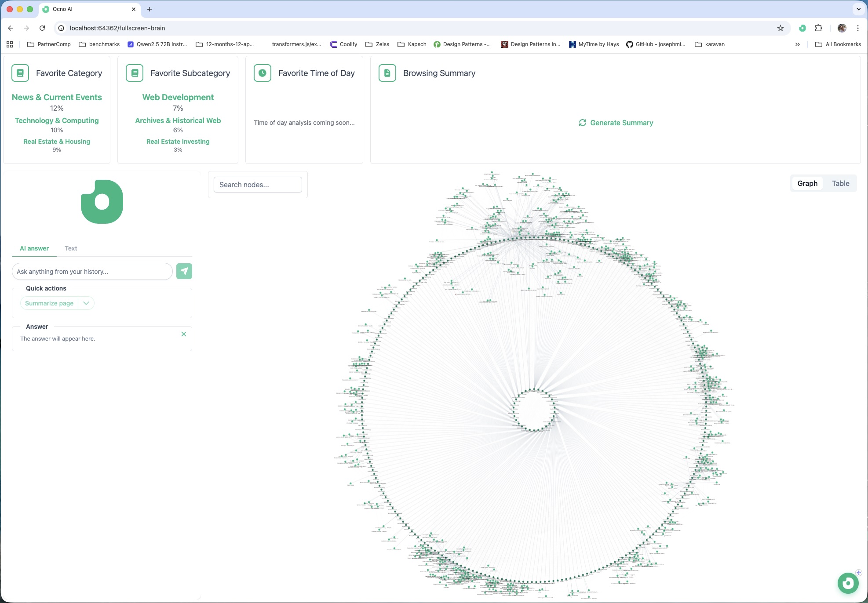Click the Ocno extension icon in toolbar
The height and width of the screenshot is (603, 868).
(x=802, y=28)
